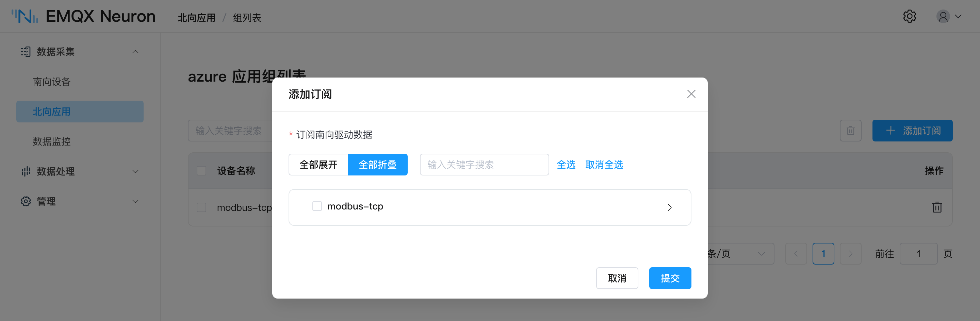Viewport: 980px width, 321px height.
Task: Go to 数据监控 in sidebar
Action: click(51, 141)
